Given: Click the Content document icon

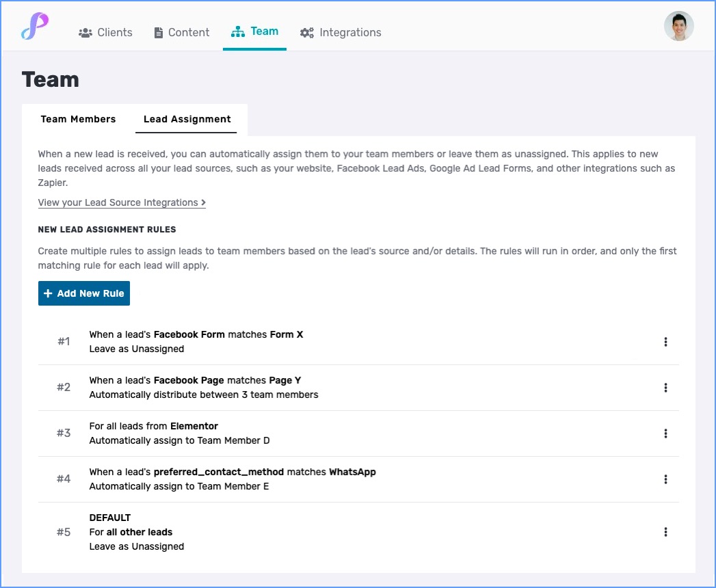Looking at the screenshot, I should 159,31.
